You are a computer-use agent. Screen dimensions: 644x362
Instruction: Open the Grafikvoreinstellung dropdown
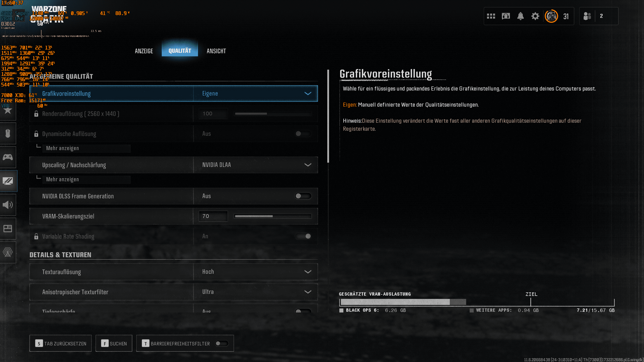tap(255, 94)
